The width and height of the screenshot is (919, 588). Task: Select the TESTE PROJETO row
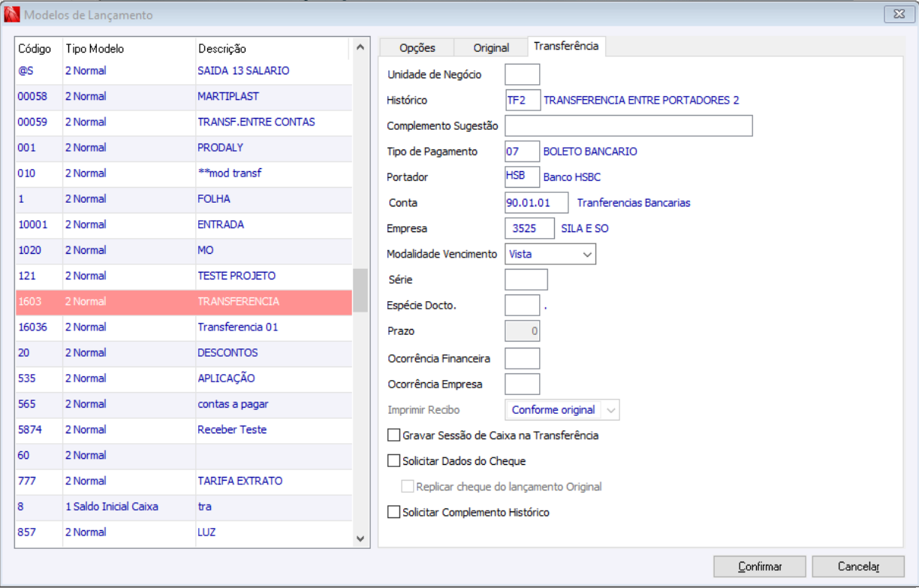184,276
